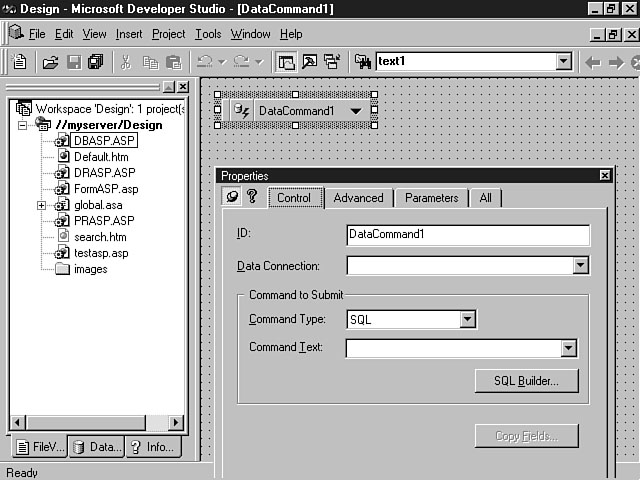The image size is (640, 480).
Task: Open the Data Connection dropdown
Action: click(580, 266)
